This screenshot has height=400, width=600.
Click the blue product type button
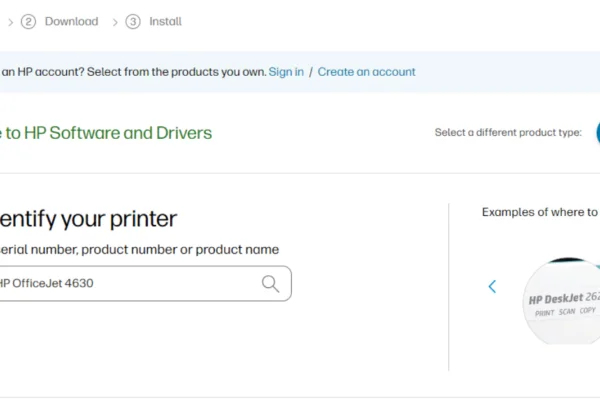(596, 132)
